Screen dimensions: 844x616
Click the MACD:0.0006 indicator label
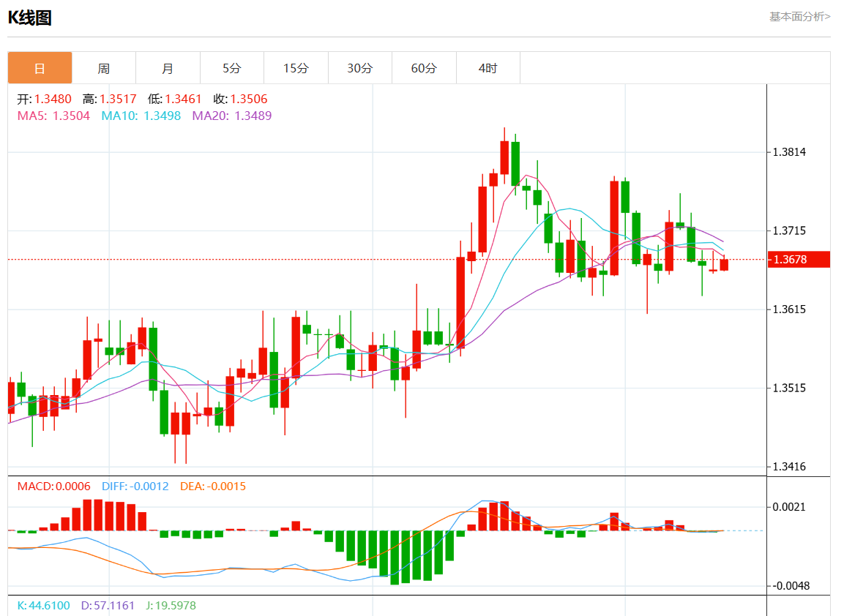pyautogui.click(x=54, y=487)
